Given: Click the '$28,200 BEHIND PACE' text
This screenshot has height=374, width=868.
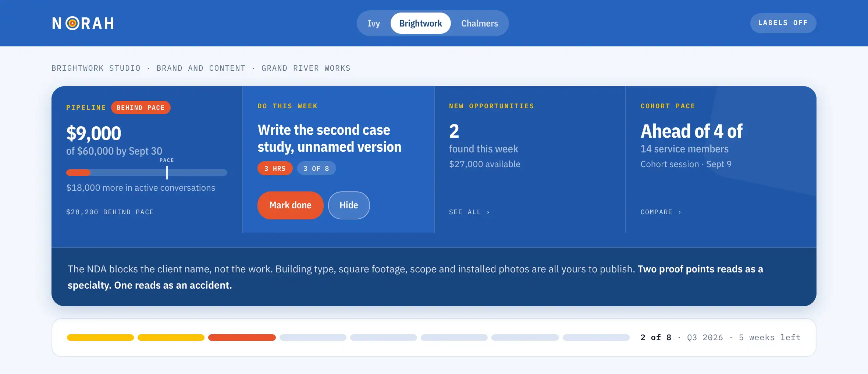Looking at the screenshot, I should (x=110, y=212).
